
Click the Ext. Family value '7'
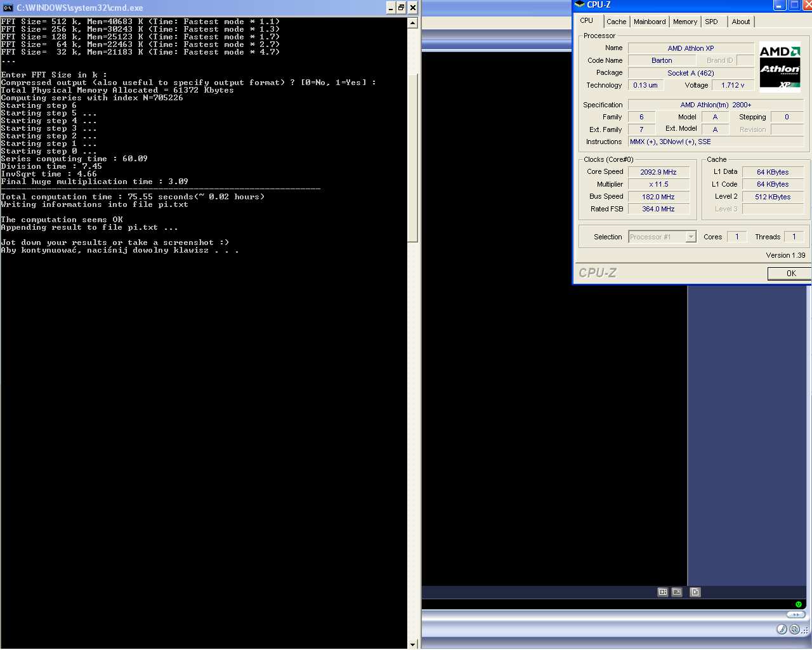[641, 129]
